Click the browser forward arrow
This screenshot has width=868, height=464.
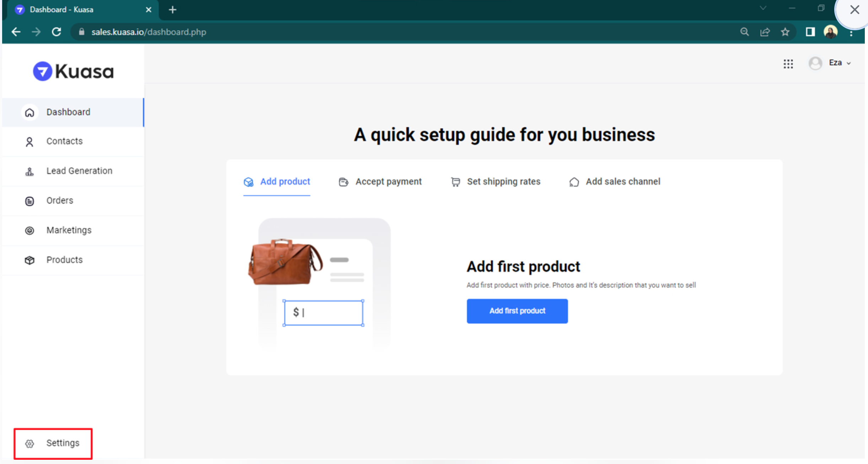coord(36,32)
